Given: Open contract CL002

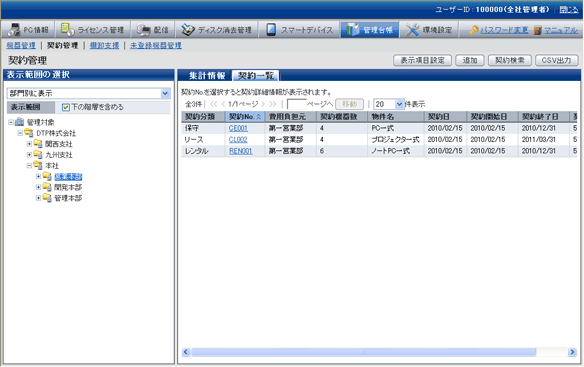Looking at the screenshot, I should pyautogui.click(x=238, y=140).
